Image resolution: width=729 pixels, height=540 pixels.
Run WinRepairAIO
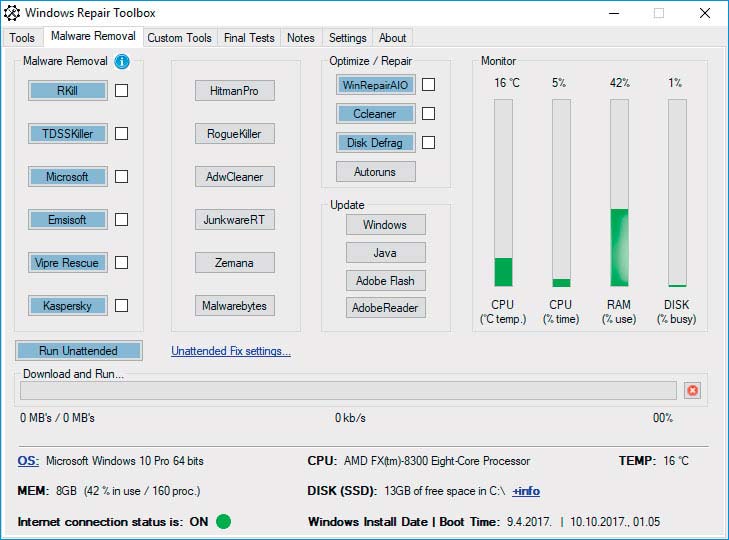376,85
